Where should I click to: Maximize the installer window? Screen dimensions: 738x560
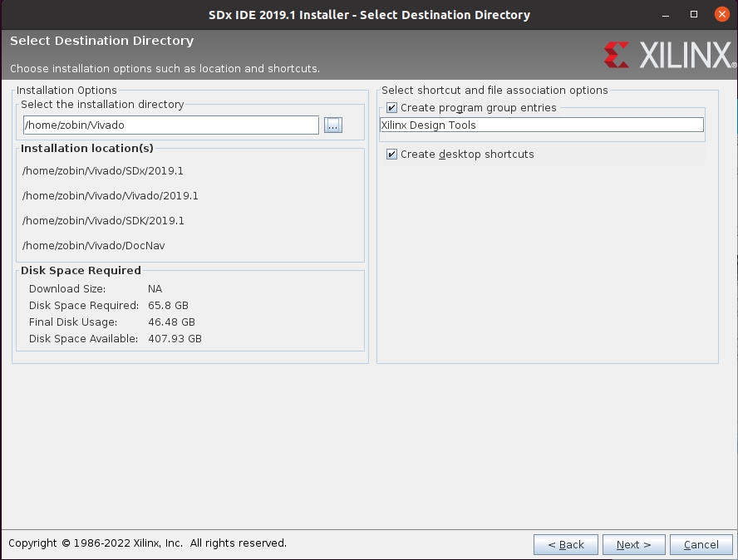(x=694, y=15)
